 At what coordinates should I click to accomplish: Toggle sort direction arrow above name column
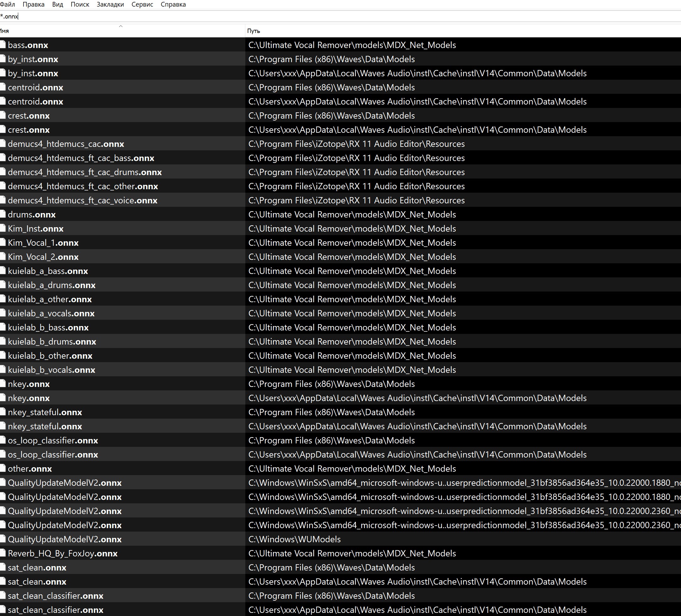[121, 26]
